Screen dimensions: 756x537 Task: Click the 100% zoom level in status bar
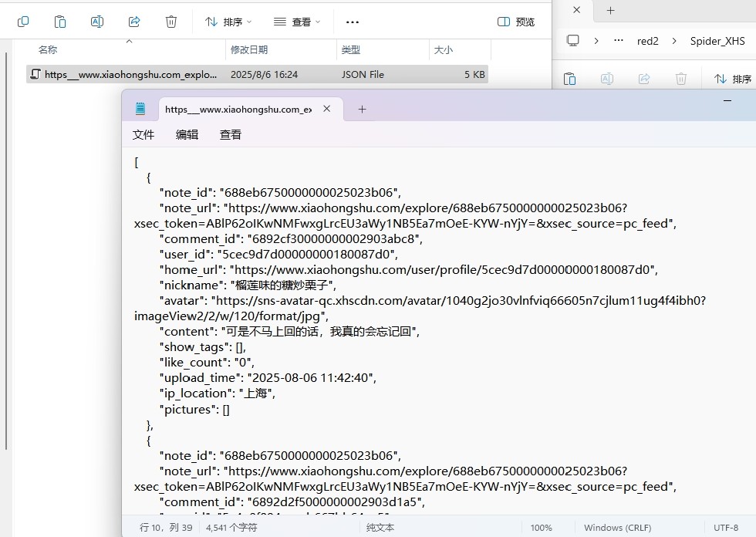[541, 528]
